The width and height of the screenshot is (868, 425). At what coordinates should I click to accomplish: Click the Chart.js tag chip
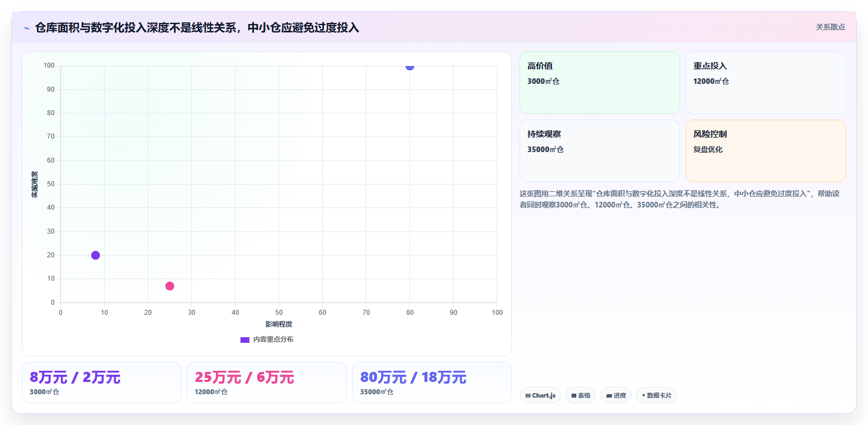click(540, 395)
